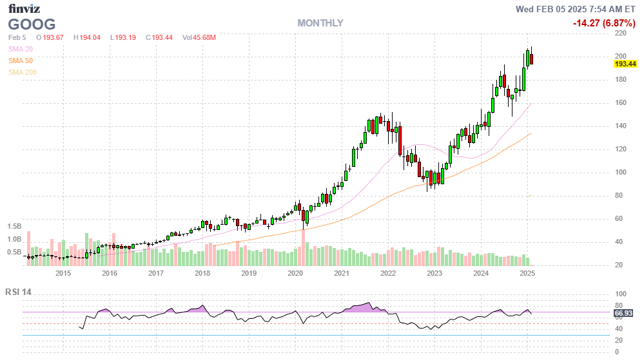Click the latest red candlestick near 200
This screenshot has height=362, width=644.
tap(531, 60)
